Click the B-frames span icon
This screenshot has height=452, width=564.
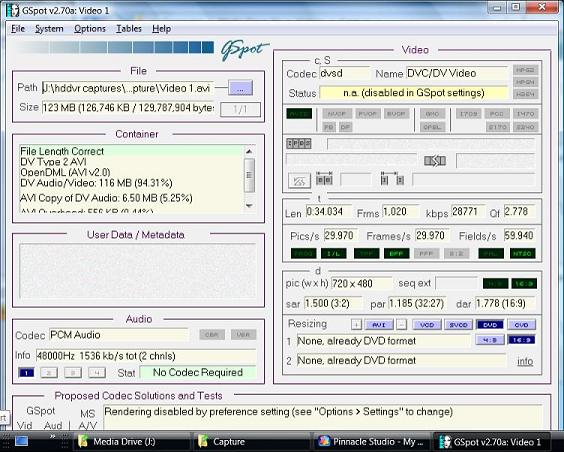324,179
